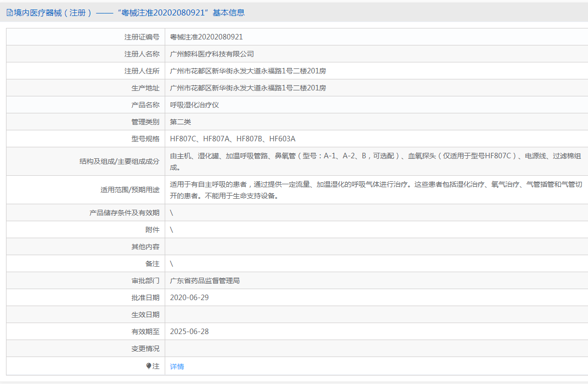
Task: Click approval date 2020-06-29
Action: [x=189, y=298]
